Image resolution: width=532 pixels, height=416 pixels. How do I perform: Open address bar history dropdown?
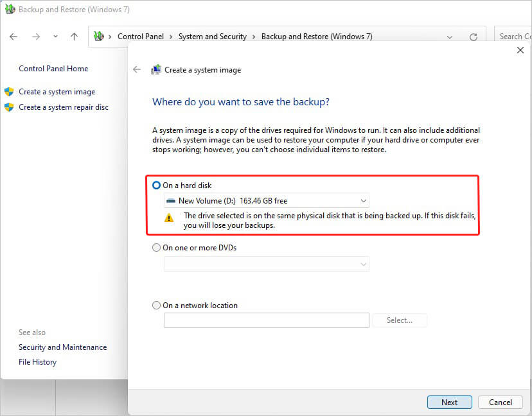click(450, 37)
